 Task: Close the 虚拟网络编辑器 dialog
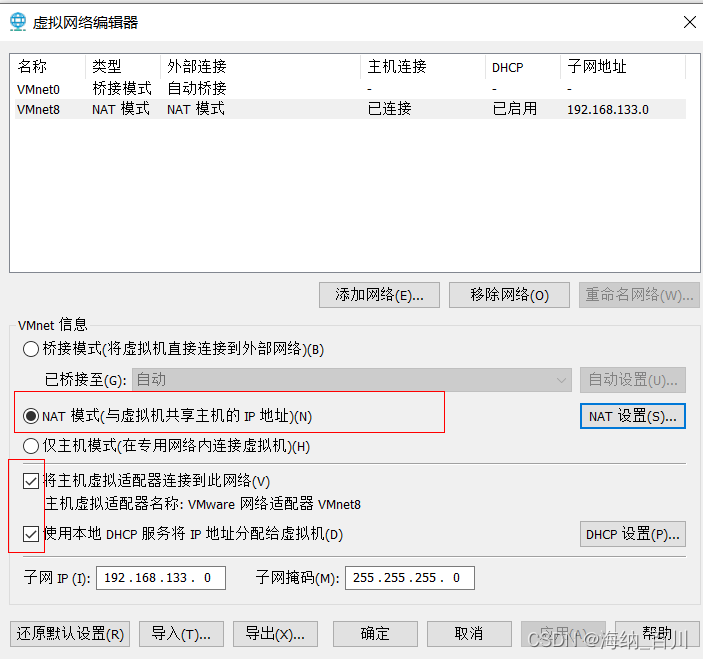690,22
